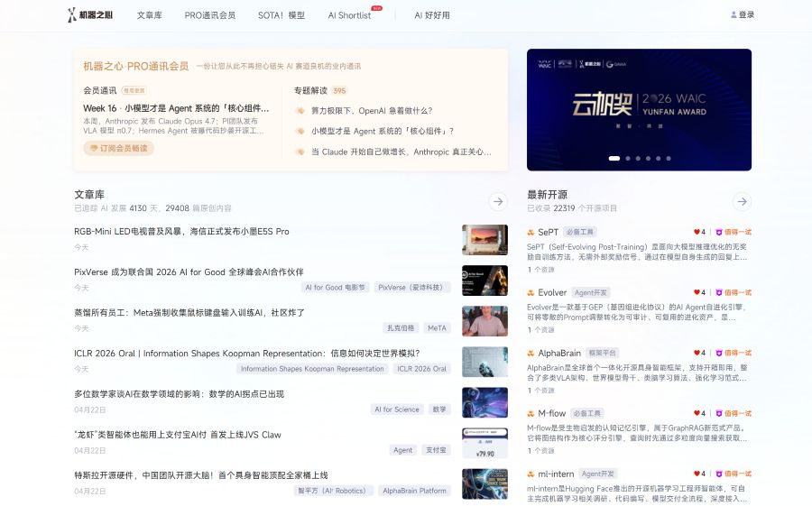812x506 pixels.
Task: Click the user icon beside 登录
Action: [x=734, y=14]
